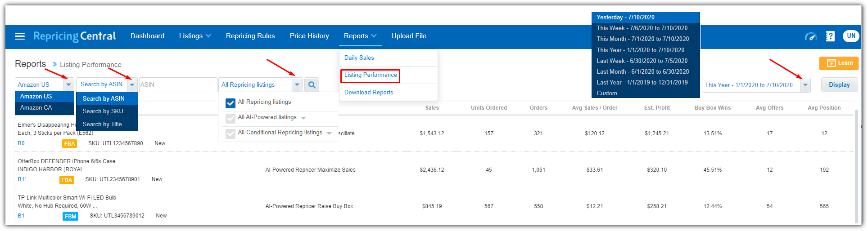Click the Display button
The image size is (868, 231).
tap(839, 84)
